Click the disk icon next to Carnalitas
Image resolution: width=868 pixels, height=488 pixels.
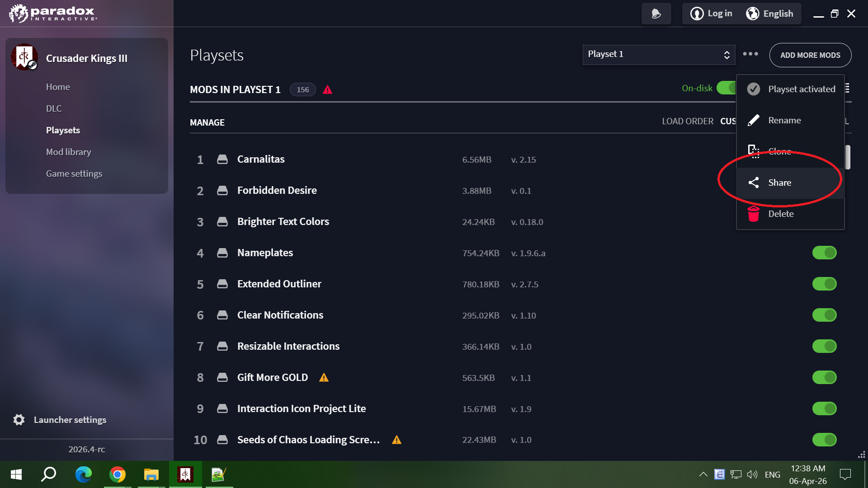[x=222, y=159]
